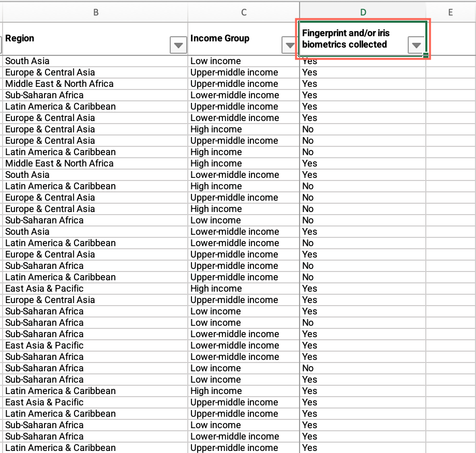476x453 pixels.
Task: Open the Region column filter dropdown
Action: tap(178, 45)
